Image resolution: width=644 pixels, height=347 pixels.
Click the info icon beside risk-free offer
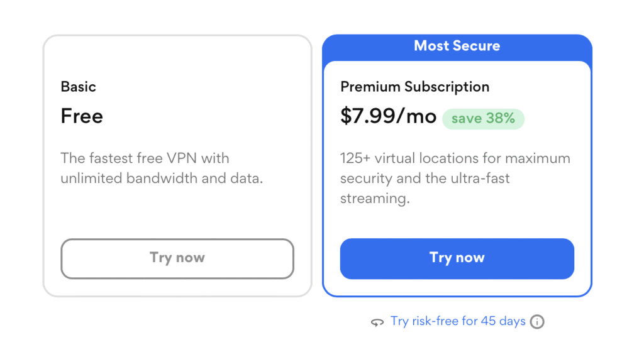536,322
